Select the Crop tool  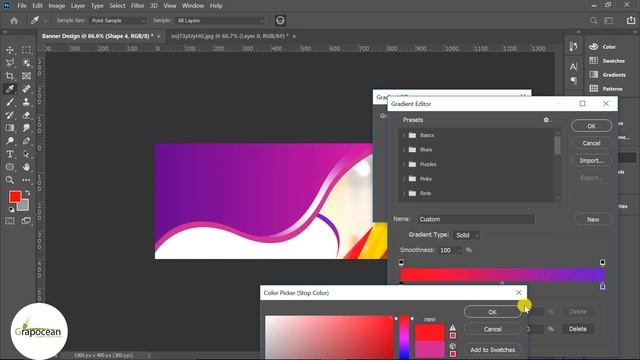10,76
